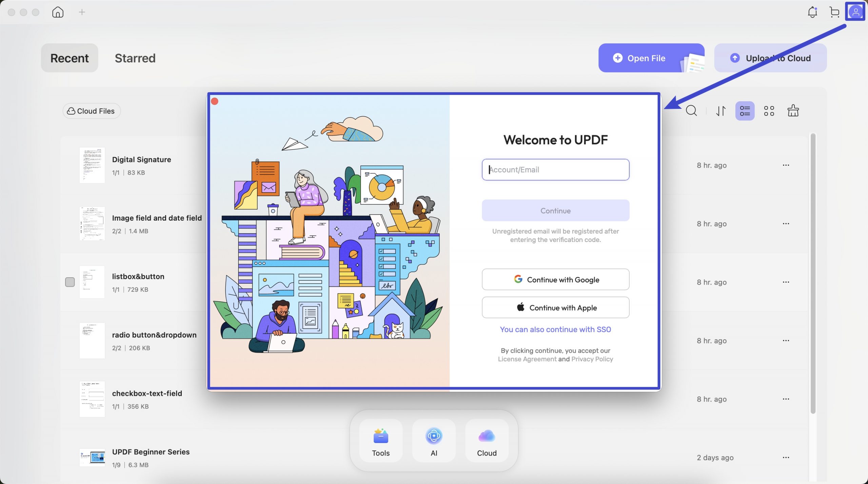Open more options for listbox&button

click(786, 282)
